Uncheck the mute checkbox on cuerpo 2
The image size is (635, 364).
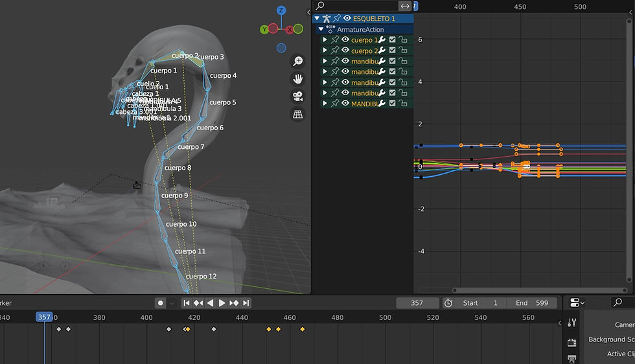392,51
